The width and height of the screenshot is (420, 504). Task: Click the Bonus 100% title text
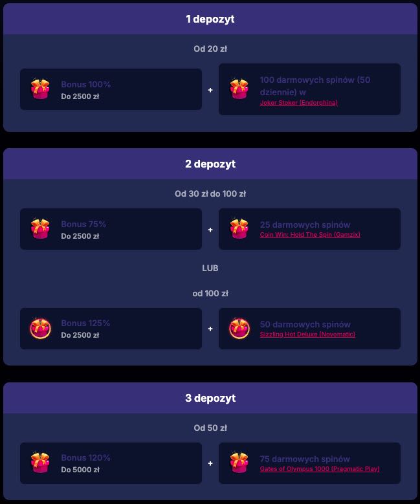[x=86, y=85]
